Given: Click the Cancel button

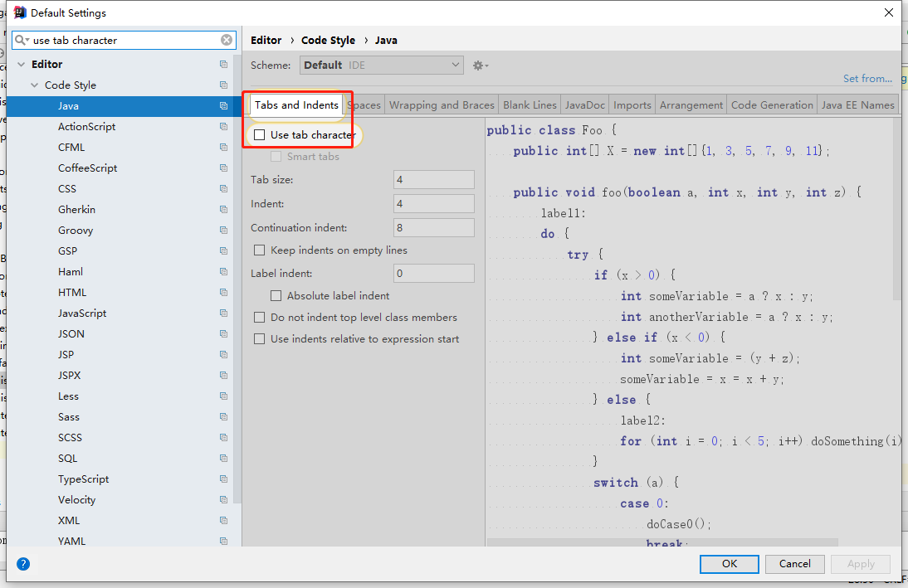Looking at the screenshot, I should click(x=794, y=564).
